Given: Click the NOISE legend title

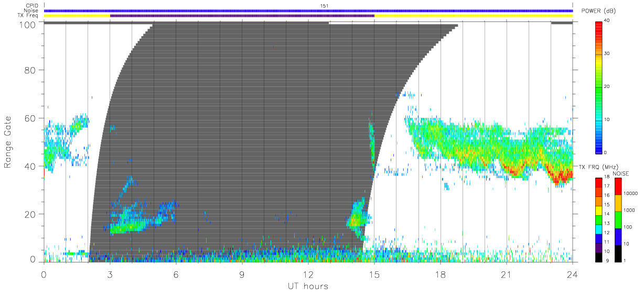Looking at the screenshot, I should tap(621, 173).
